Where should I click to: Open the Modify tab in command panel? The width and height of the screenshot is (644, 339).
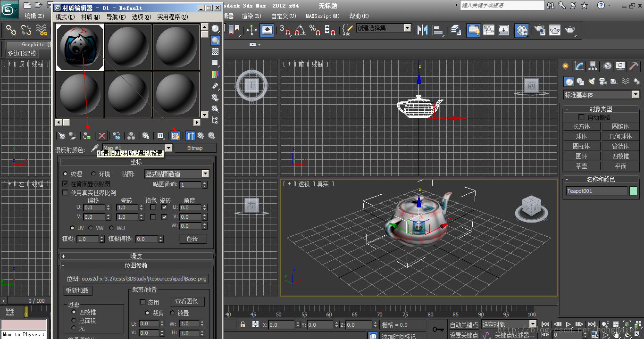pos(579,66)
